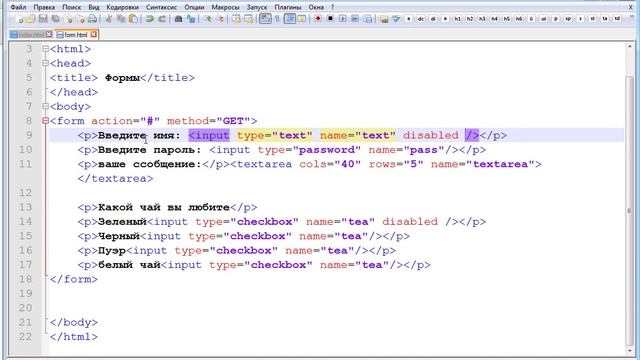Viewport: 640px width, 360px height.
Task: Click the ta tag toolbar button
Action: 605,19
